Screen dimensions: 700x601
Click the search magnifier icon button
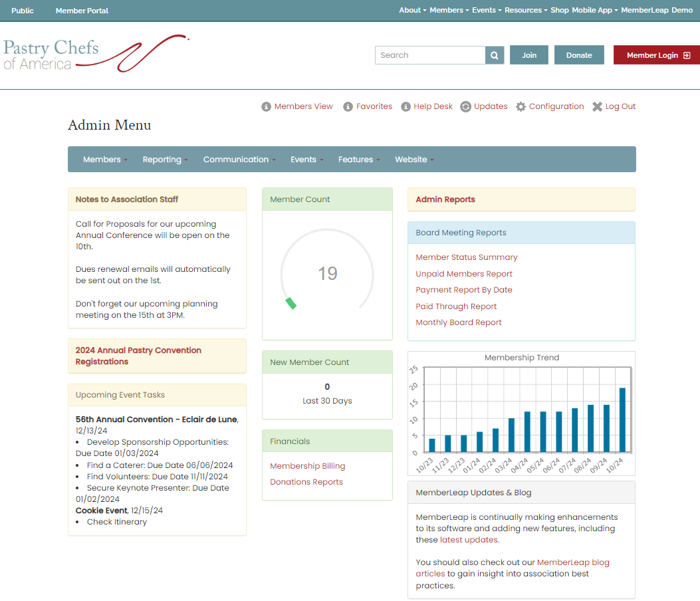point(495,55)
